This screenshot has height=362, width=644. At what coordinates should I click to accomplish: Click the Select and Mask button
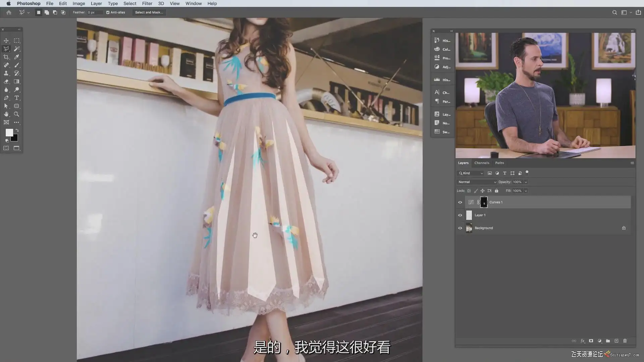(149, 12)
